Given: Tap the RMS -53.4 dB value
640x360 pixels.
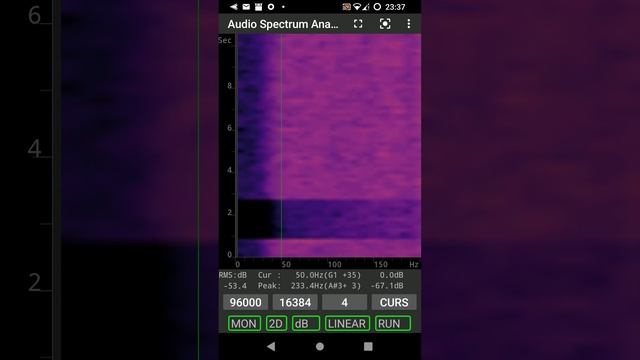Looking at the screenshot, I should [235, 286].
